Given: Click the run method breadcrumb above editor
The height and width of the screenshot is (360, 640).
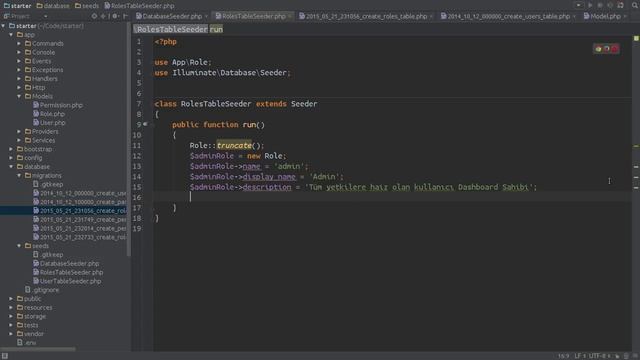Looking at the screenshot, I should (x=216, y=29).
